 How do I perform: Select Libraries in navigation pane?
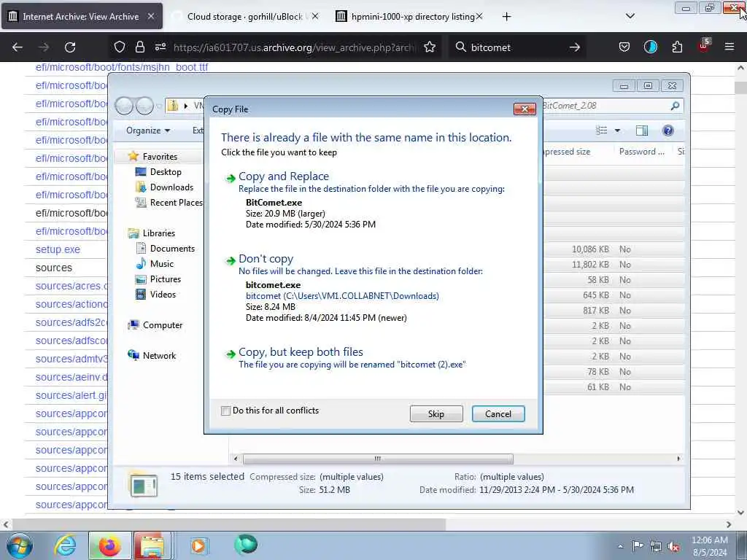coord(158,233)
